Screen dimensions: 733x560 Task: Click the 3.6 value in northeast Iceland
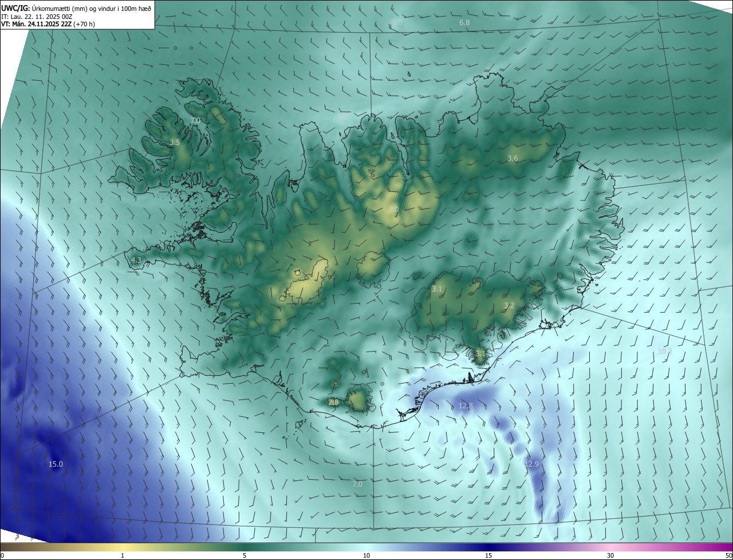point(513,159)
